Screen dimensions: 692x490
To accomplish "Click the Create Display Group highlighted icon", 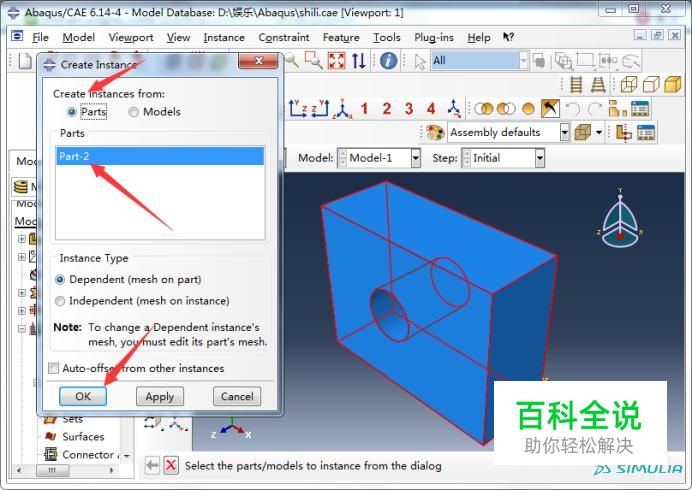I will [x=550, y=109].
